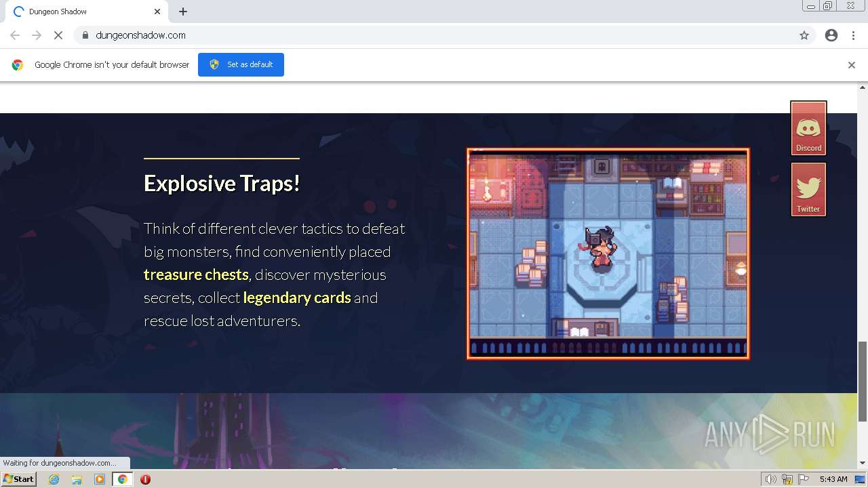Open the red Opera-like taskbar icon
868x488 pixels.
point(145,479)
